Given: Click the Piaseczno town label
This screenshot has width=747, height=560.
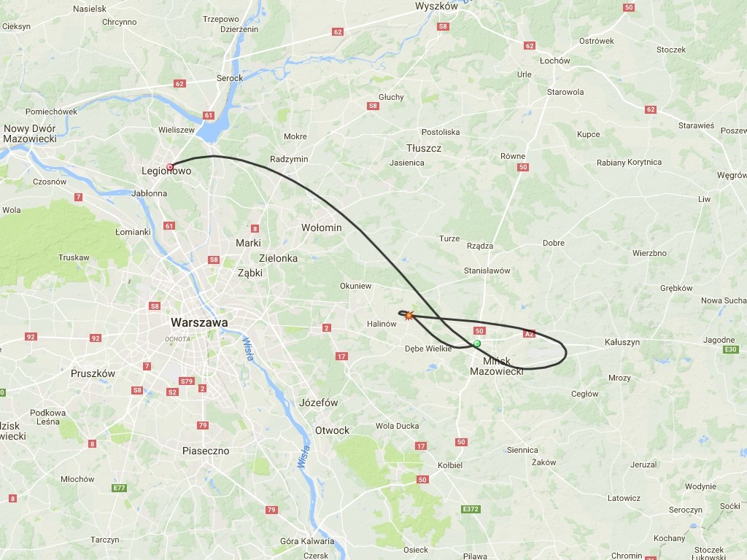Looking at the screenshot, I should 206,451.
